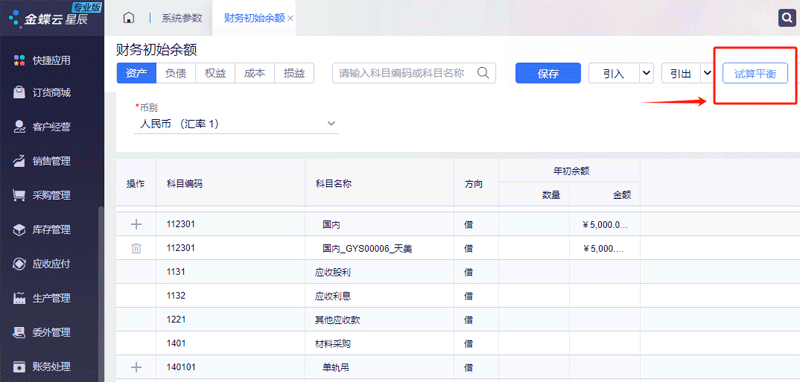The width and height of the screenshot is (800, 382).
Task: Click the search icon in subject search box
Action: pyautogui.click(x=483, y=73)
